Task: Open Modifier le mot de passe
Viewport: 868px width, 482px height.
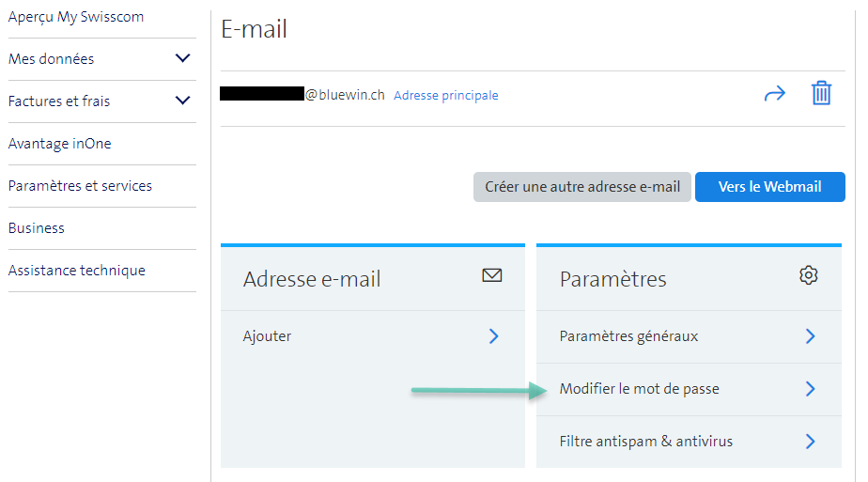Action: 639,389
